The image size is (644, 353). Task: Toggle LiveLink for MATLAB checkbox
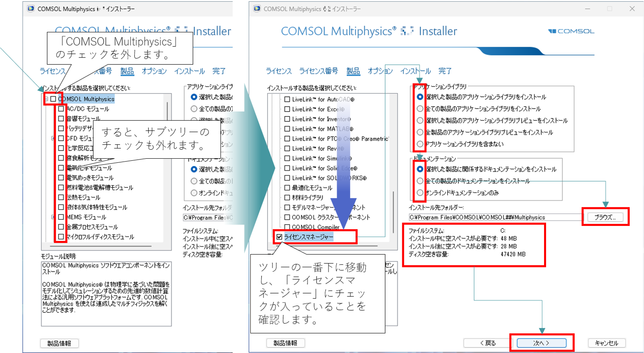point(287,129)
